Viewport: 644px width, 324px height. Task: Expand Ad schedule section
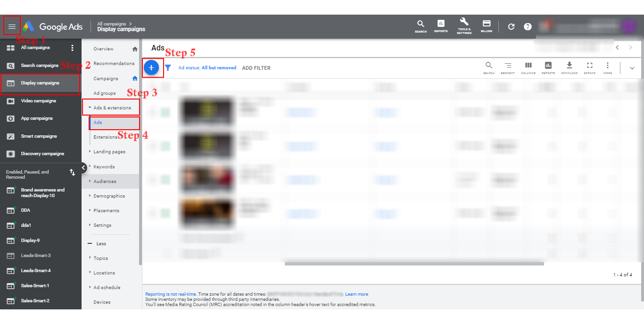coord(90,287)
